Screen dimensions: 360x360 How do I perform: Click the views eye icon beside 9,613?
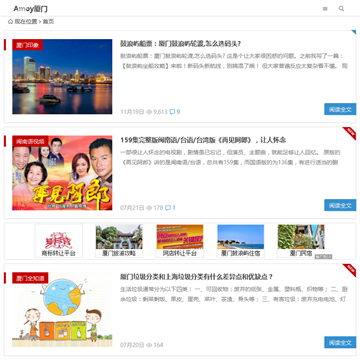[149, 112]
